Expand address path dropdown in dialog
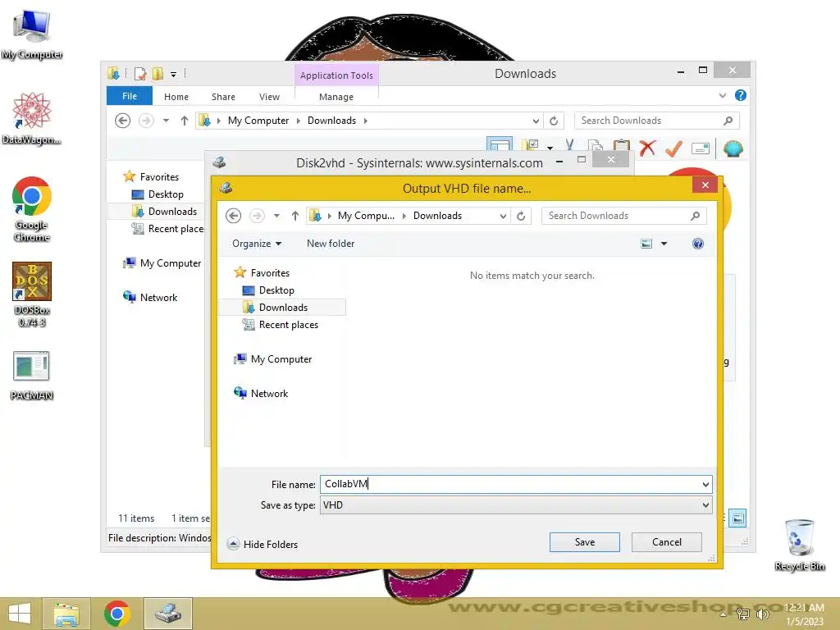 (503, 216)
